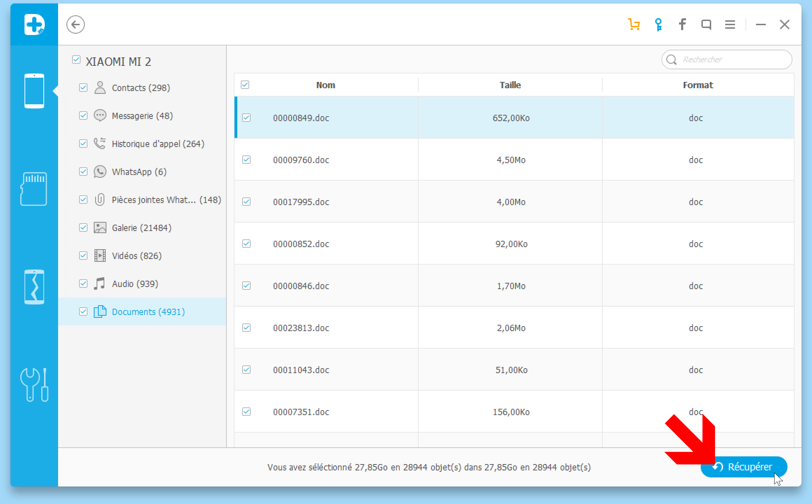
Task: Click the paperclip attachments icon
Action: (100, 199)
